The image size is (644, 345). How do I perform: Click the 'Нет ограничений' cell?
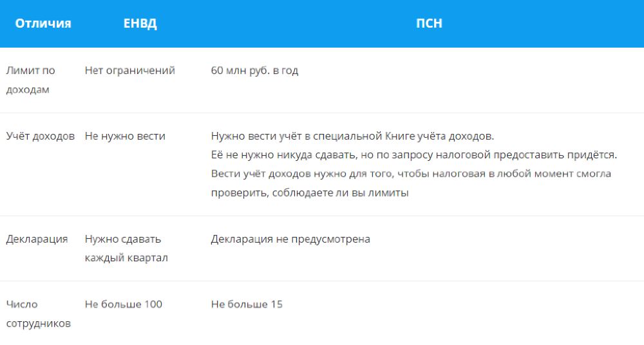pyautogui.click(x=130, y=71)
